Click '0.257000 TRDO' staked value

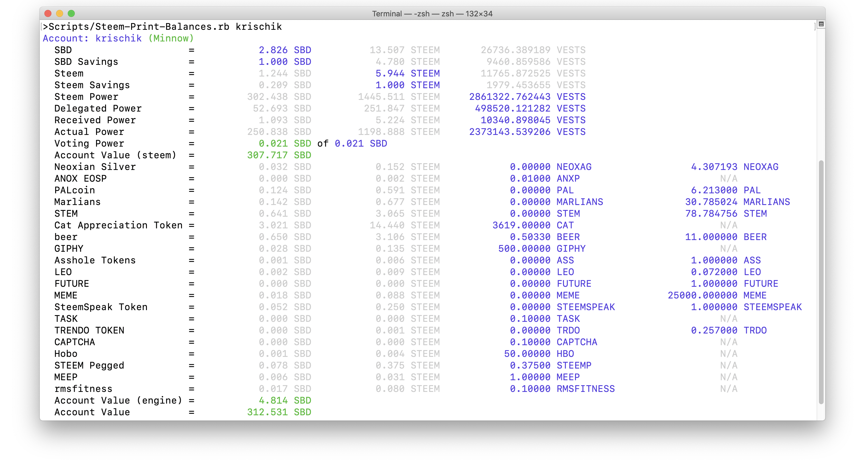click(x=728, y=331)
